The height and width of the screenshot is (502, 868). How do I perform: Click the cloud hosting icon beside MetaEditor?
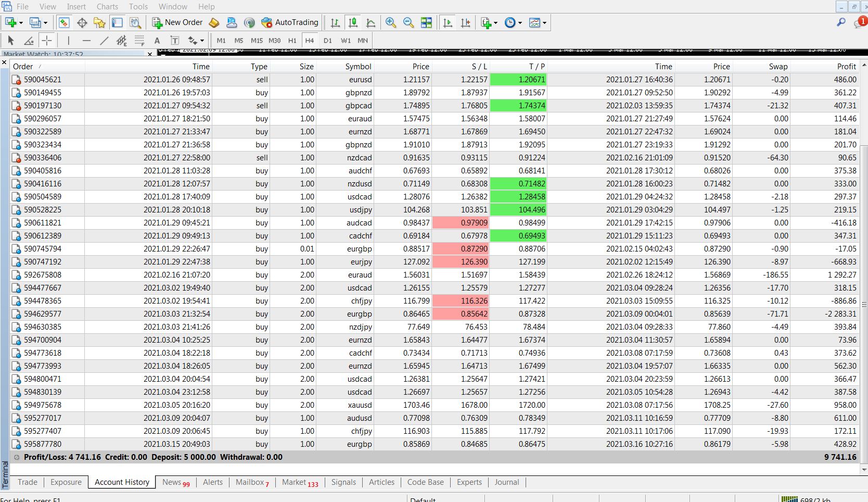232,22
